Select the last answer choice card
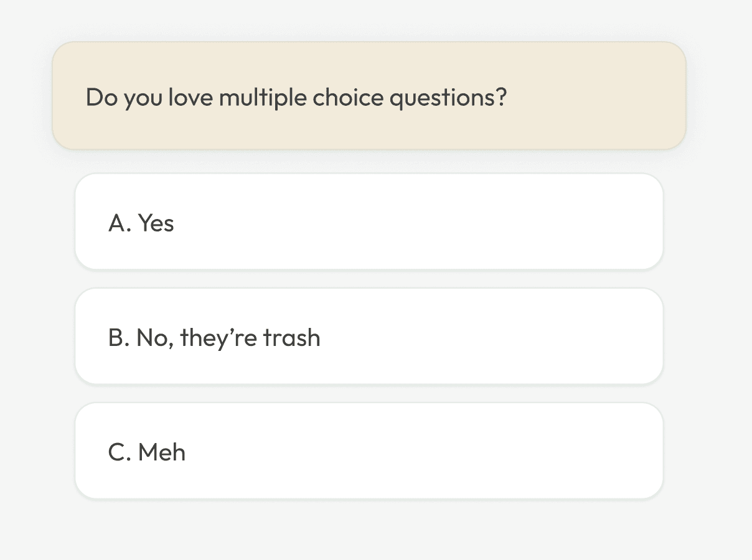Screen dimensions: 752x560 pos(369,451)
